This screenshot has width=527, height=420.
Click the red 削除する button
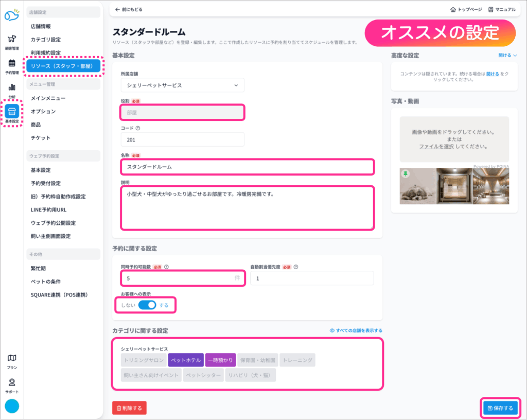[129, 408]
